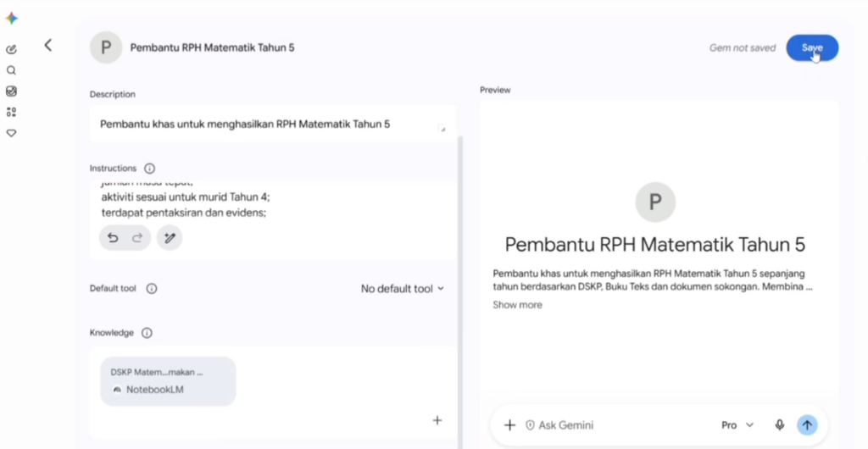Go back using the left arrow
This screenshot has width=868, height=449.
coord(48,46)
